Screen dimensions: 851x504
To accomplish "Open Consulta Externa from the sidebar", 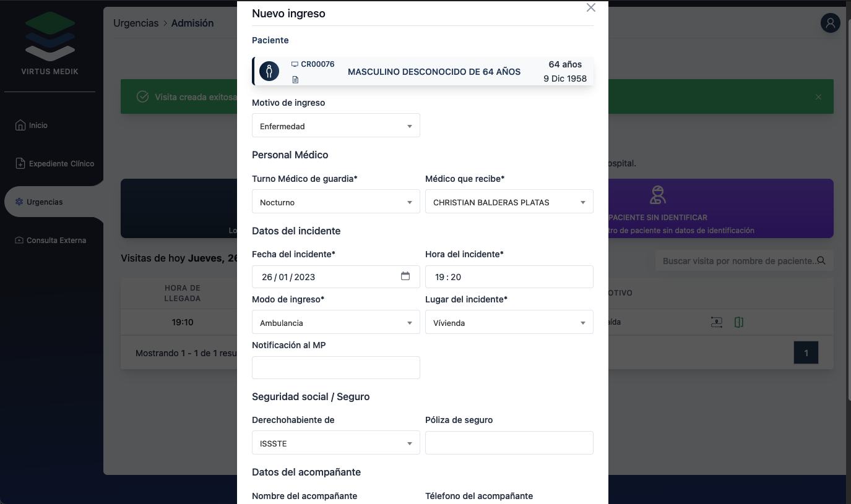I will click(56, 241).
